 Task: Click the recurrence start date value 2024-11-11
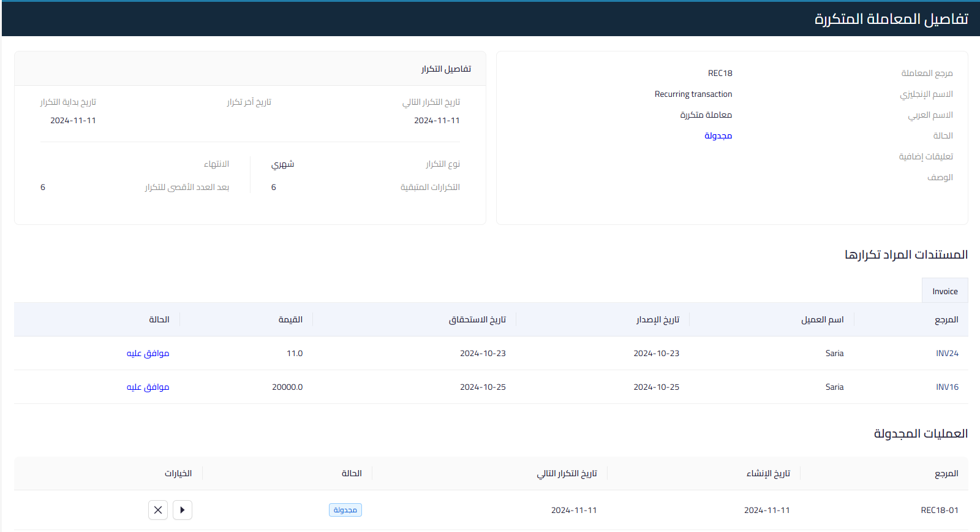coord(73,120)
